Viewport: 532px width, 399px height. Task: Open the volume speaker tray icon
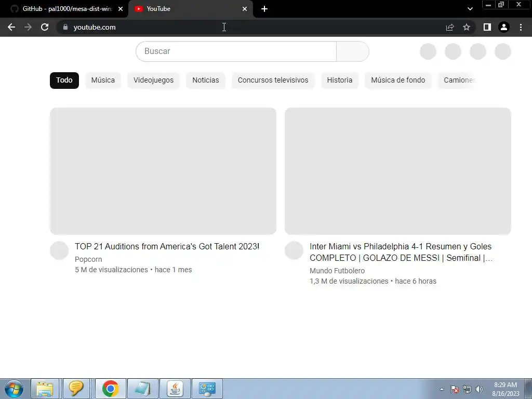point(479,389)
